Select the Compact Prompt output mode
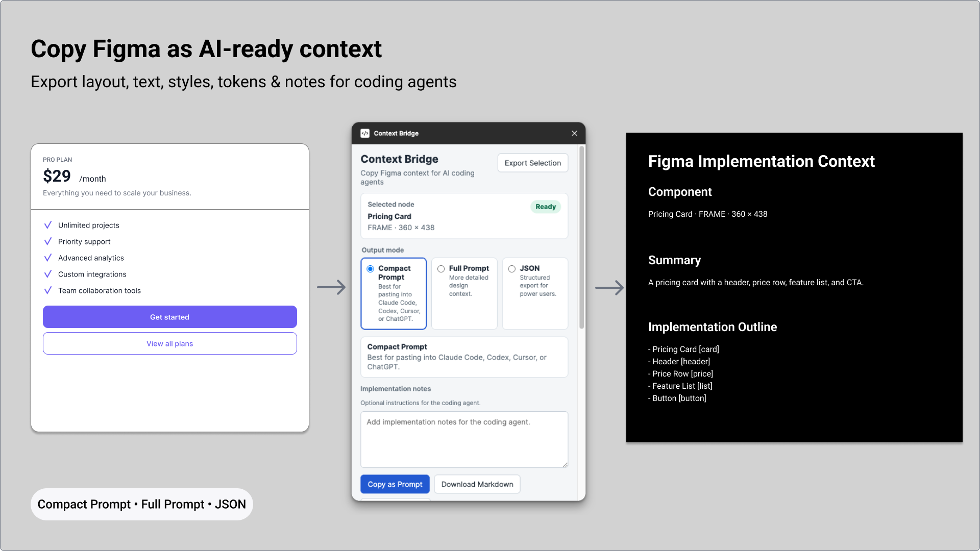Viewport: 980px width, 551px height. (394, 293)
